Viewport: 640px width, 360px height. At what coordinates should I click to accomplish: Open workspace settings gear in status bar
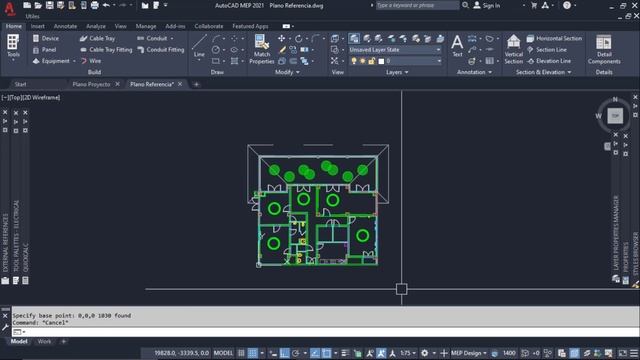tap(424, 353)
